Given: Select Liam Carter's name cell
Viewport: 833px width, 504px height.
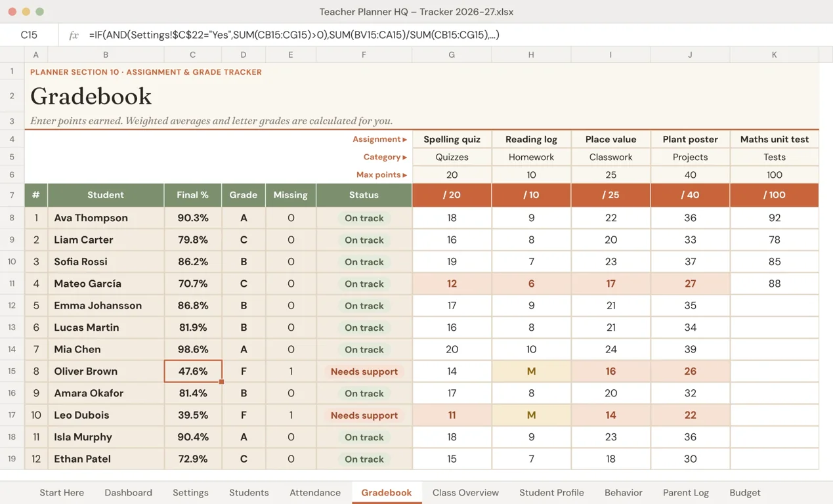Looking at the screenshot, I should coord(106,240).
